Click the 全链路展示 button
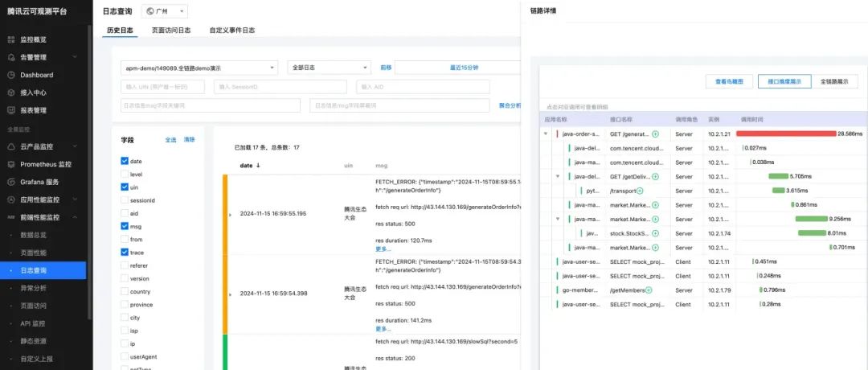Viewport: 868px width, 370px height. tap(834, 81)
